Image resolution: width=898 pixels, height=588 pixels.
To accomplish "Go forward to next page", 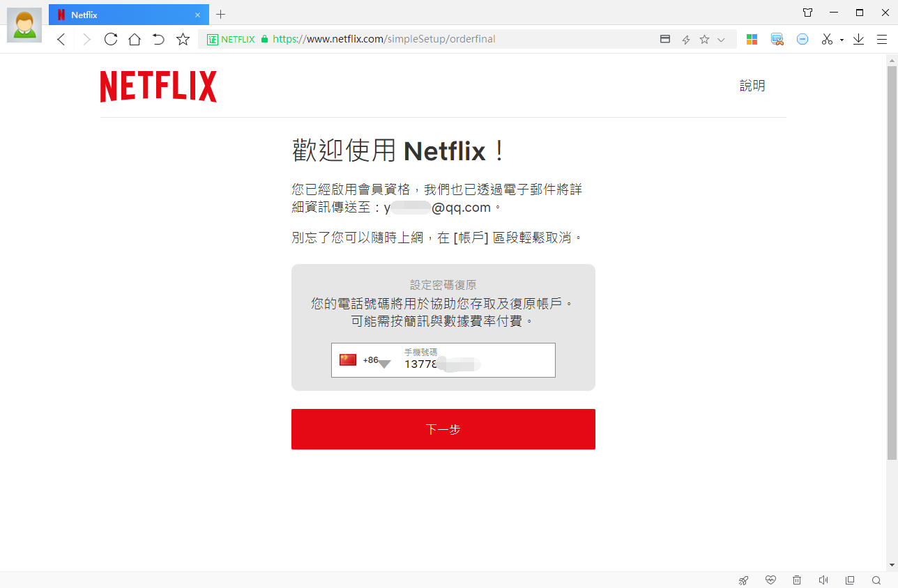I will [x=86, y=40].
